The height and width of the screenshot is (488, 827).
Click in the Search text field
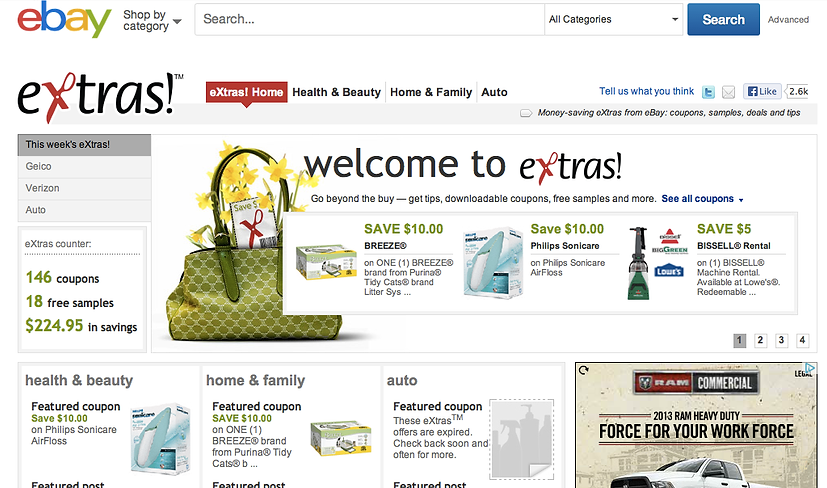[x=370, y=20]
